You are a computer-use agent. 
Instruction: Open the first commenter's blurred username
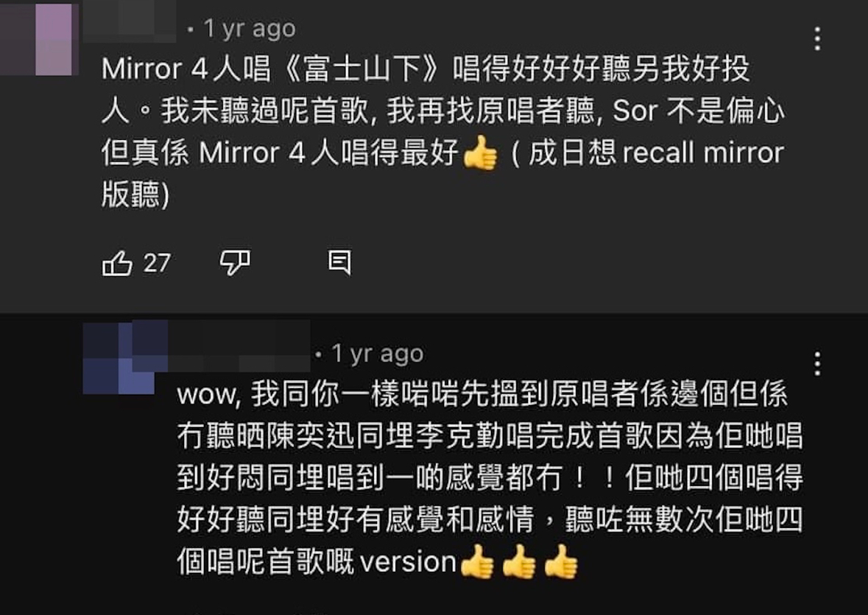130,21
